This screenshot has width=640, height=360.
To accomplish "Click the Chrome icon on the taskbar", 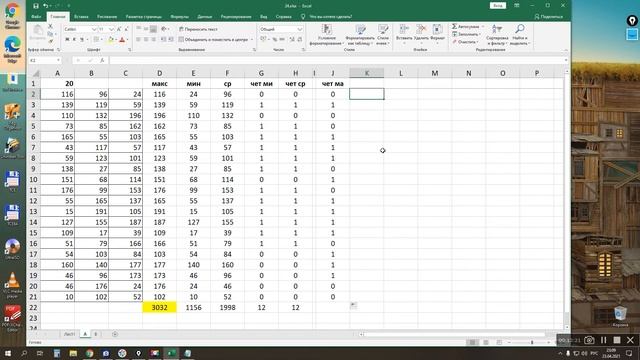I will coord(90,353).
